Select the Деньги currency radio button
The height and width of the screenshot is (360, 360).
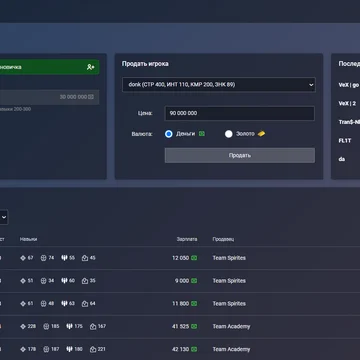169,134
